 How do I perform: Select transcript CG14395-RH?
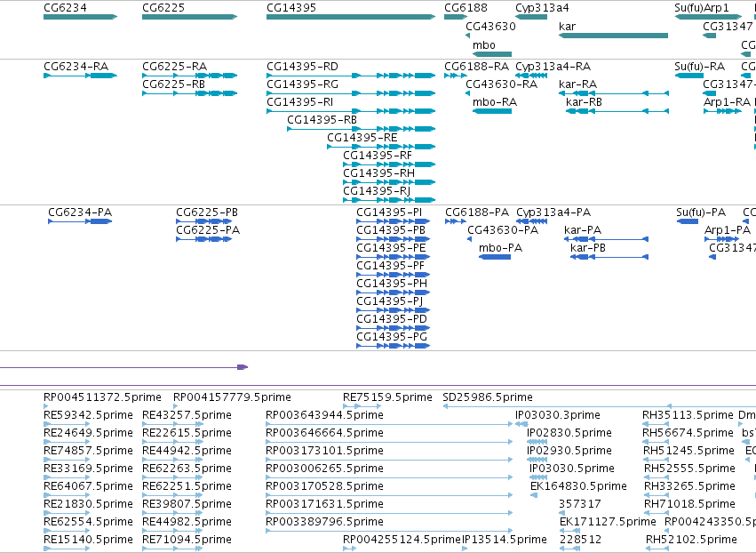click(x=378, y=173)
